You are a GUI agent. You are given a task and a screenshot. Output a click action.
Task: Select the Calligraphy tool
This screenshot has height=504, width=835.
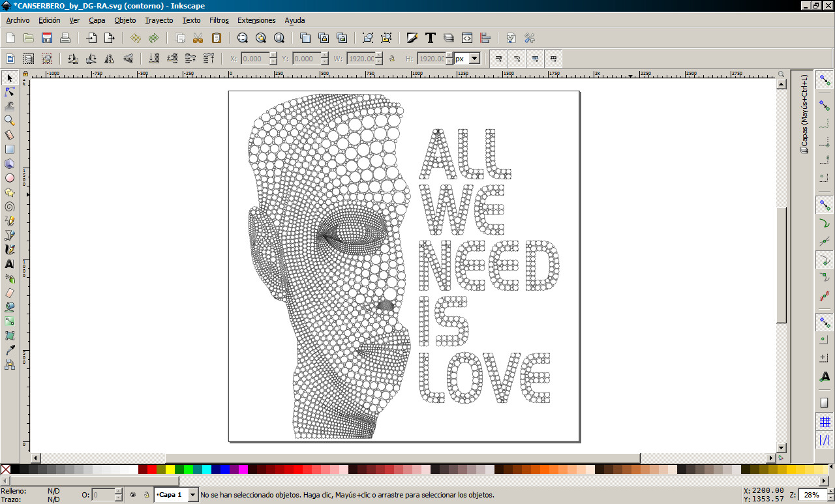[10, 248]
